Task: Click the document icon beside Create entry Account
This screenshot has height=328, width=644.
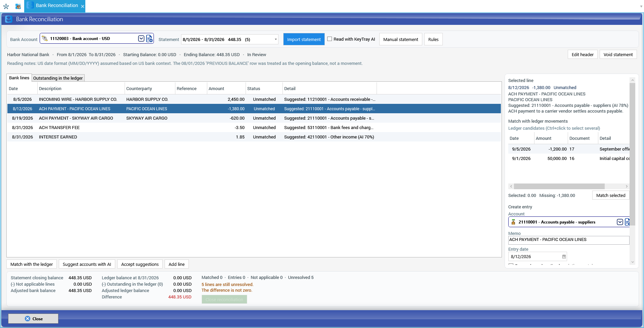Action: [627, 222]
